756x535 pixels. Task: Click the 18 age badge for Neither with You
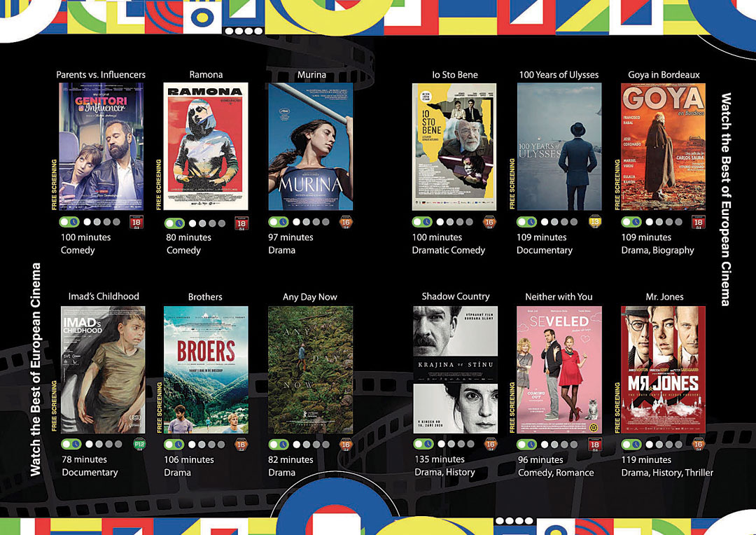point(595,444)
